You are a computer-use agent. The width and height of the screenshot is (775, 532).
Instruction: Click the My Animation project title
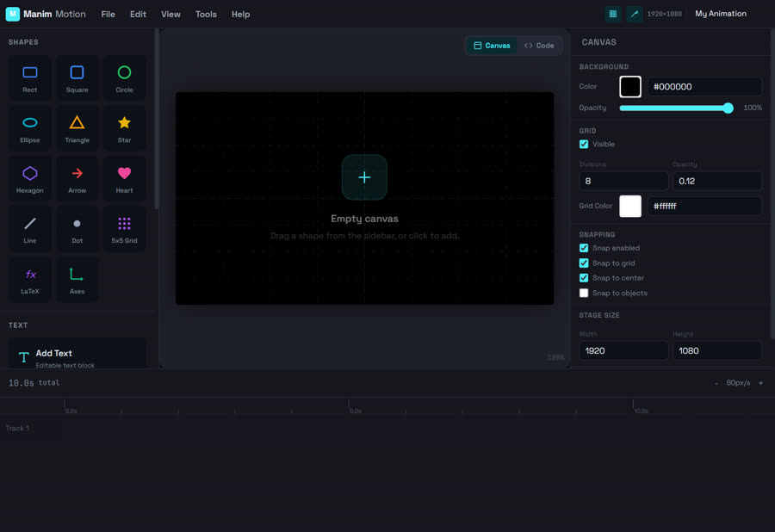coord(721,14)
